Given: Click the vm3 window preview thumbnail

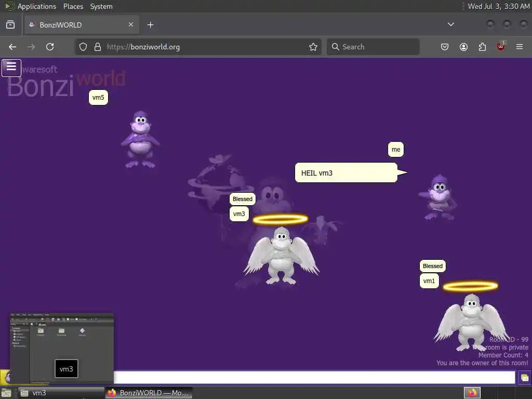Looking at the screenshot, I should 61,348.
